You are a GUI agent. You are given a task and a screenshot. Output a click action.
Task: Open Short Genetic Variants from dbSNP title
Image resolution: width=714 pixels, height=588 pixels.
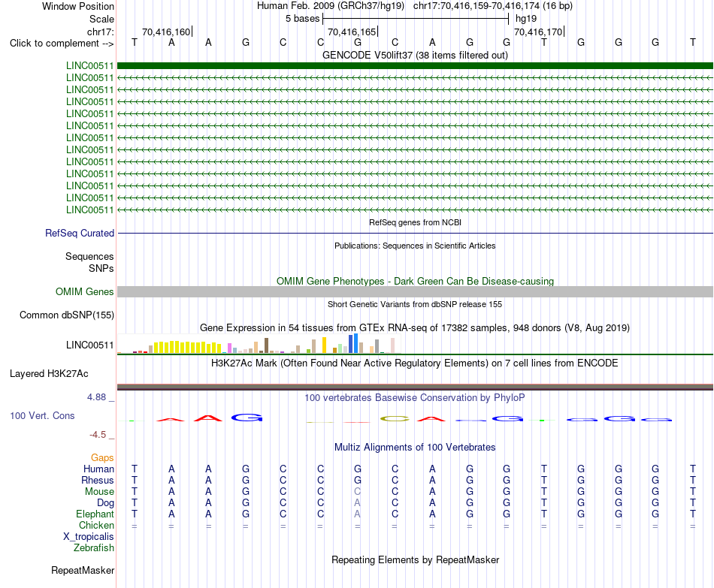(x=415, y=304)
